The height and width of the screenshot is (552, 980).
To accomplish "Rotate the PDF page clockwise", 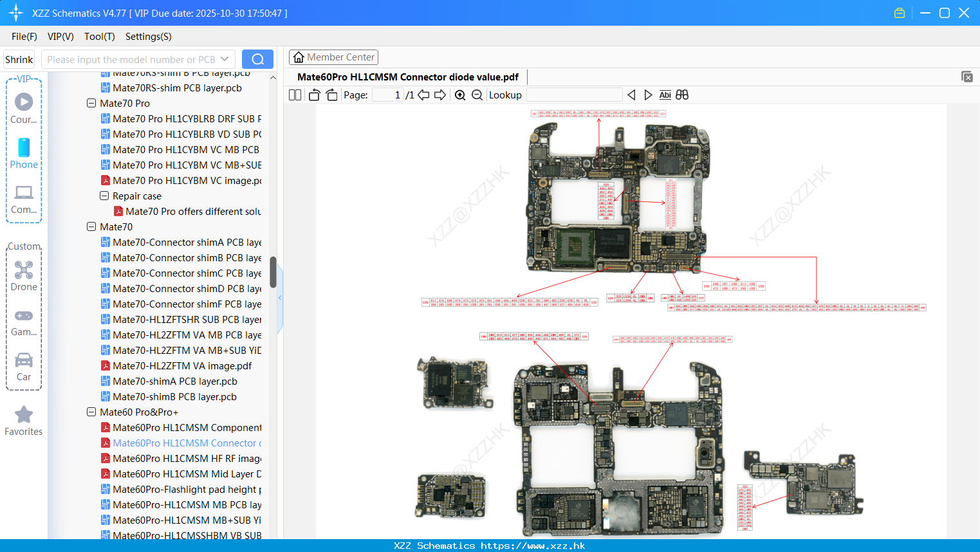I will pos(331,95).
